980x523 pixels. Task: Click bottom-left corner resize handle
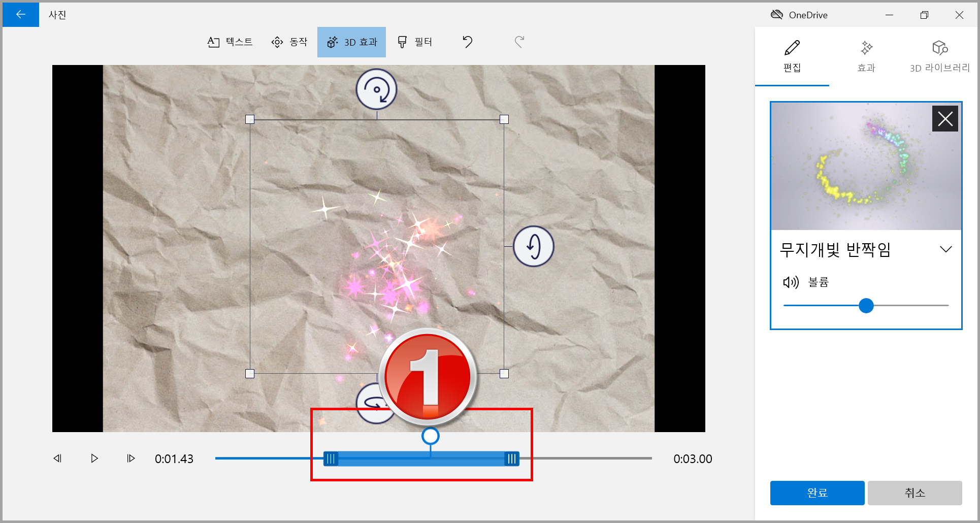point(250,374)
